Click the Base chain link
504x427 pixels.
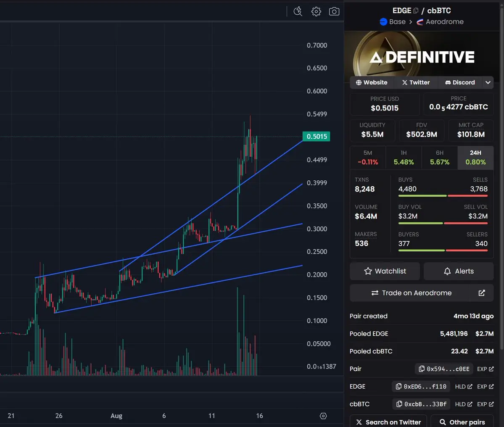[x=393, y=22]
